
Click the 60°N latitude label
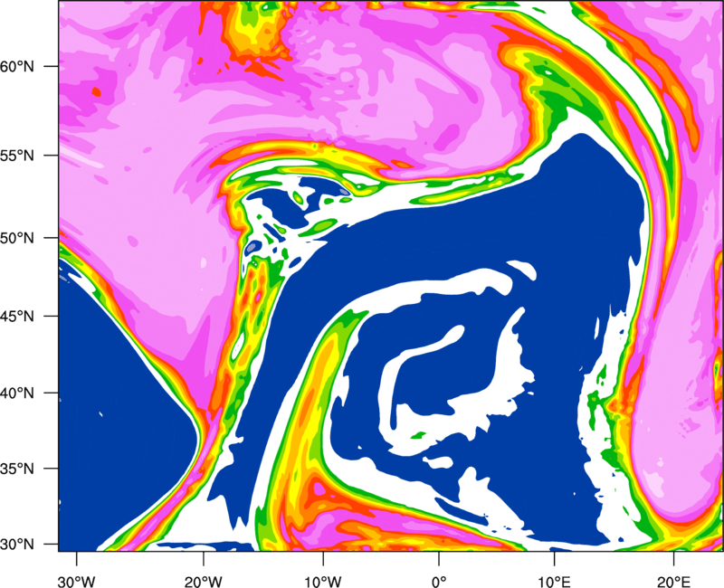pos(17,66)
